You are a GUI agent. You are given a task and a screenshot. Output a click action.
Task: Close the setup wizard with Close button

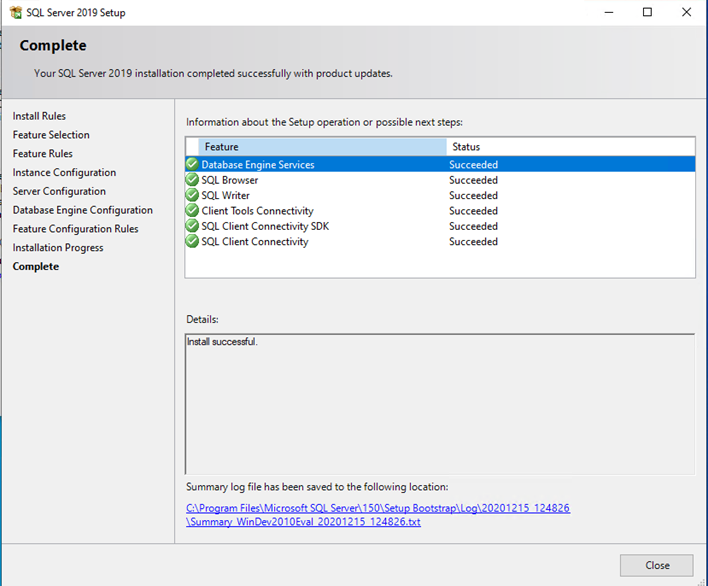[x=657, y=565]
